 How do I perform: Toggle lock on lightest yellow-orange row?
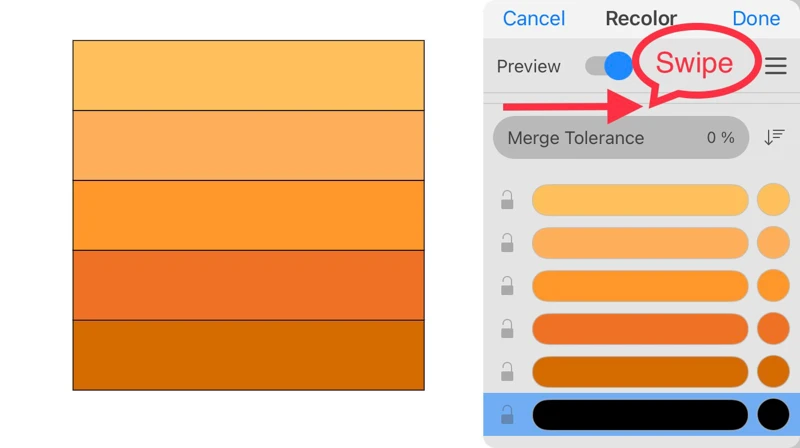507,200
